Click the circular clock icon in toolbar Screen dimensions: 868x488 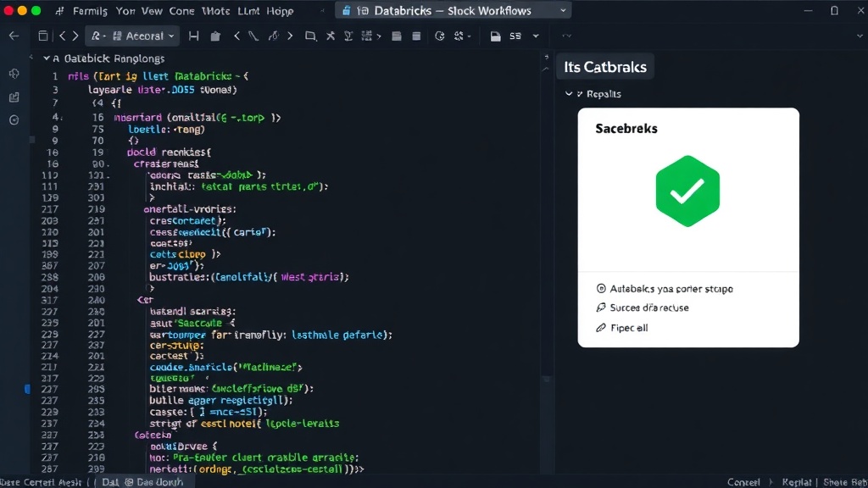coord(440,36)
